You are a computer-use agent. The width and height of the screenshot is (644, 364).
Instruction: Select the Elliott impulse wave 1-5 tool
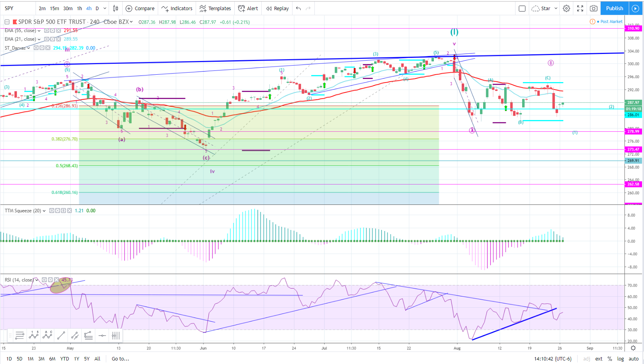pos(34,335)
